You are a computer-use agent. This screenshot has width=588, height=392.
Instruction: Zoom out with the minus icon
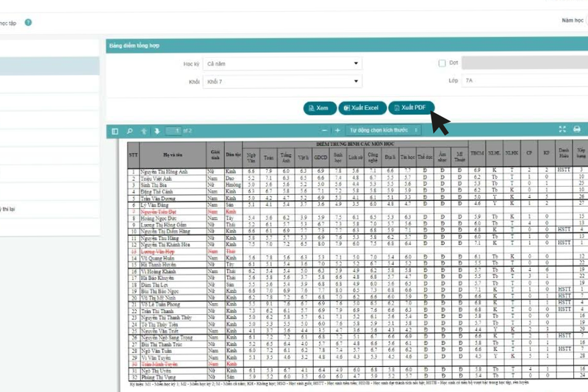(x=324, y=130)
